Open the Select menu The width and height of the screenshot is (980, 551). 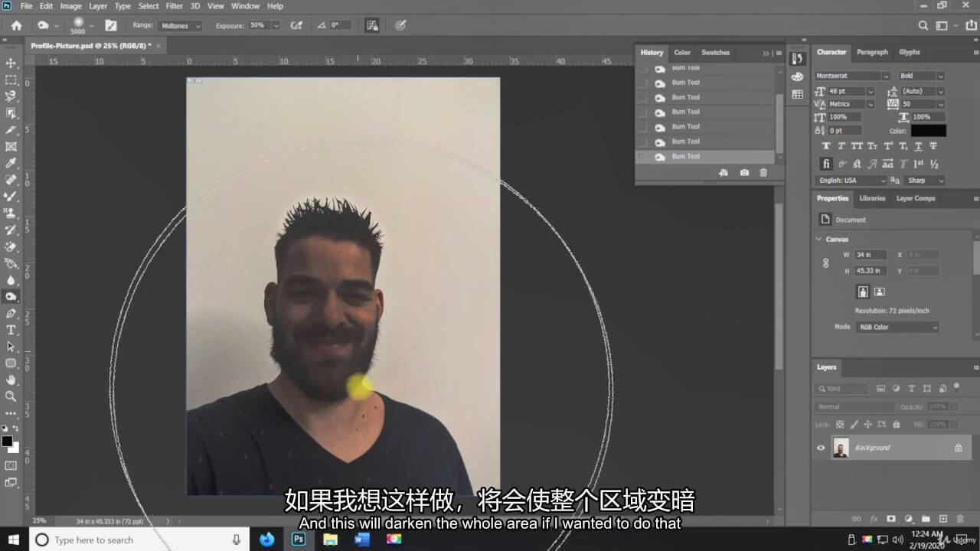149,6
